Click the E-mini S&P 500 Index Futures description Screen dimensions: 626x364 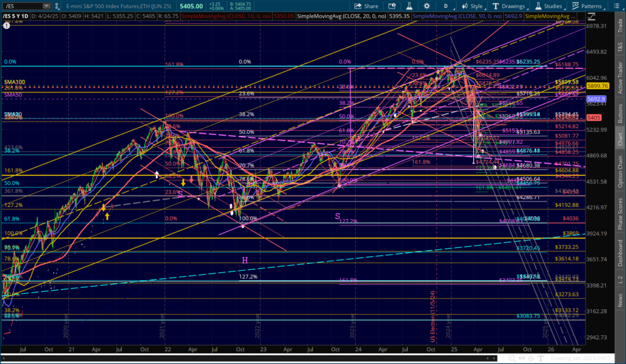coord(119,6)
